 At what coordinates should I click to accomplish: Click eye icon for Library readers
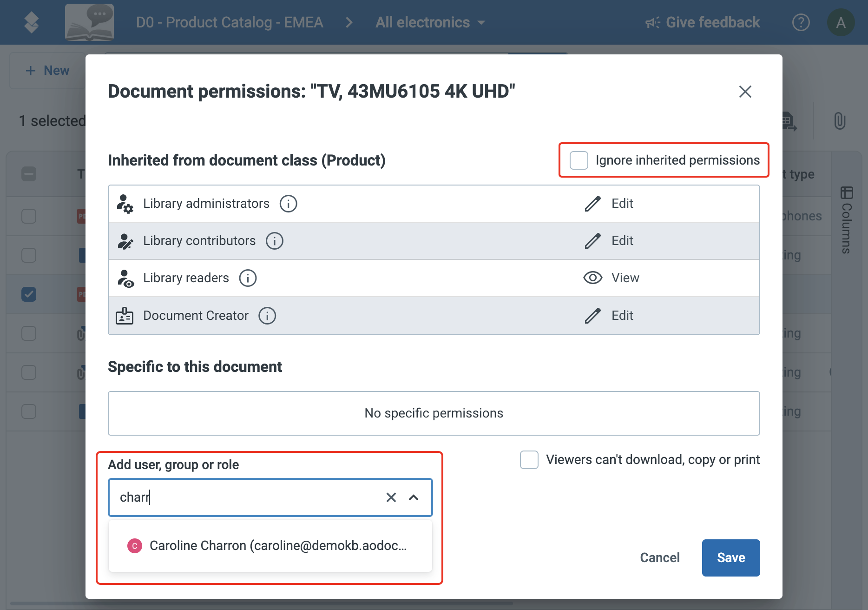click(x=592, y=278)
